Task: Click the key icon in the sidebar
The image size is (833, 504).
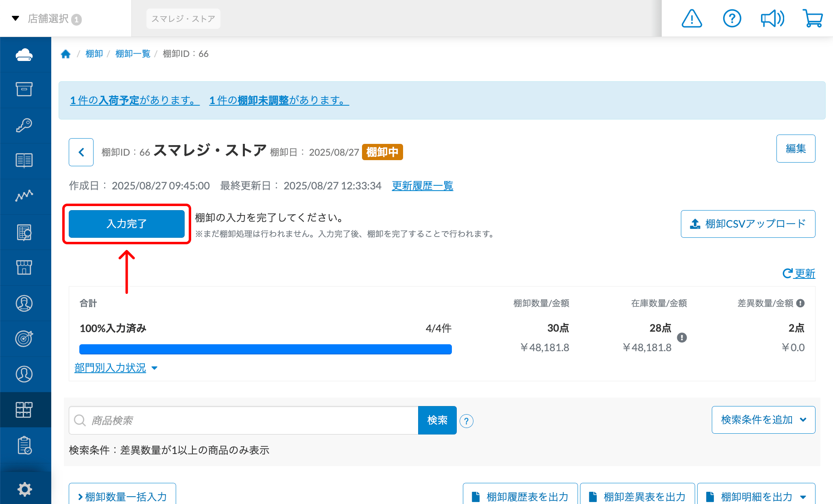Action: tap(25, 125)
